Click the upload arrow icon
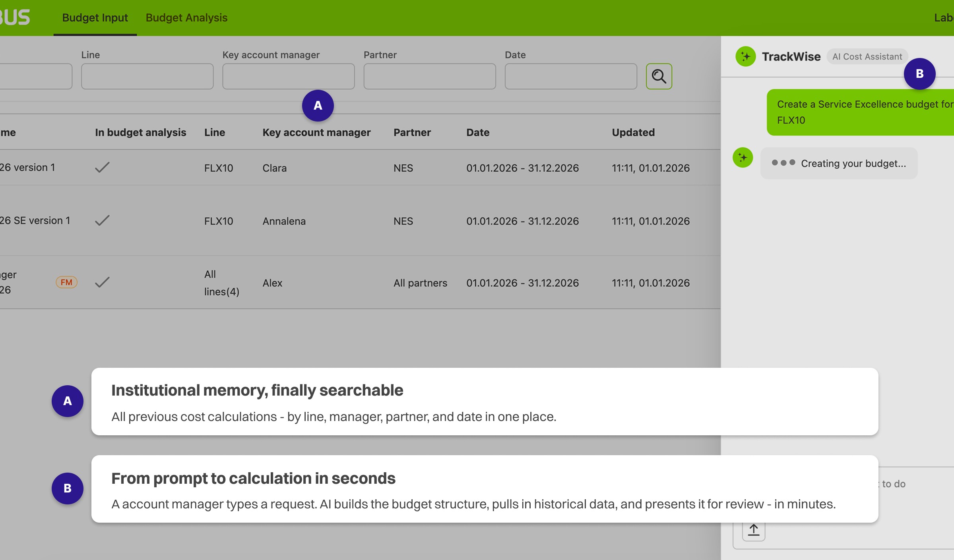Screen dimensions: 954x560 (x=753, y=530)
